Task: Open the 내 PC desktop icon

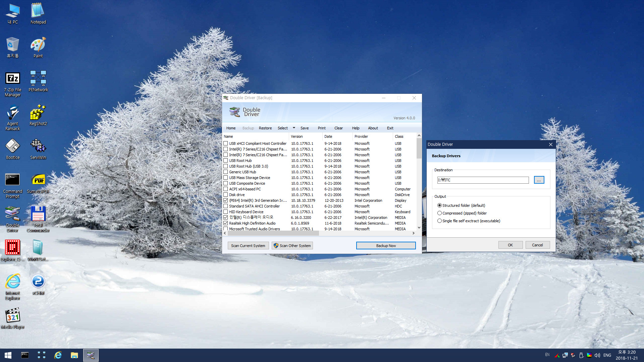Action: (13, 14)
